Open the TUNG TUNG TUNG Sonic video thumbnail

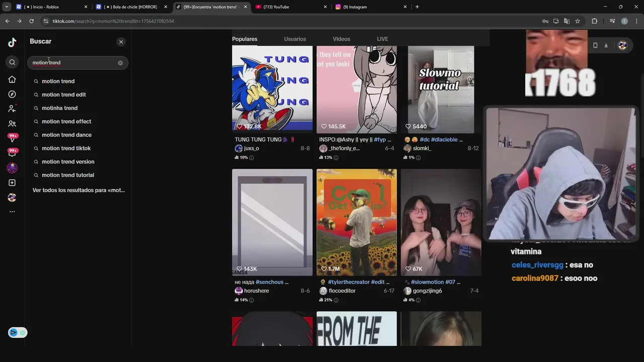tap(272, 88)
